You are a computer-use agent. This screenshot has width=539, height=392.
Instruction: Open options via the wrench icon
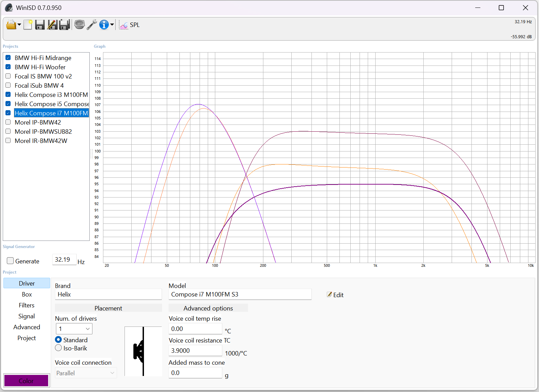[x=92, y=25]
